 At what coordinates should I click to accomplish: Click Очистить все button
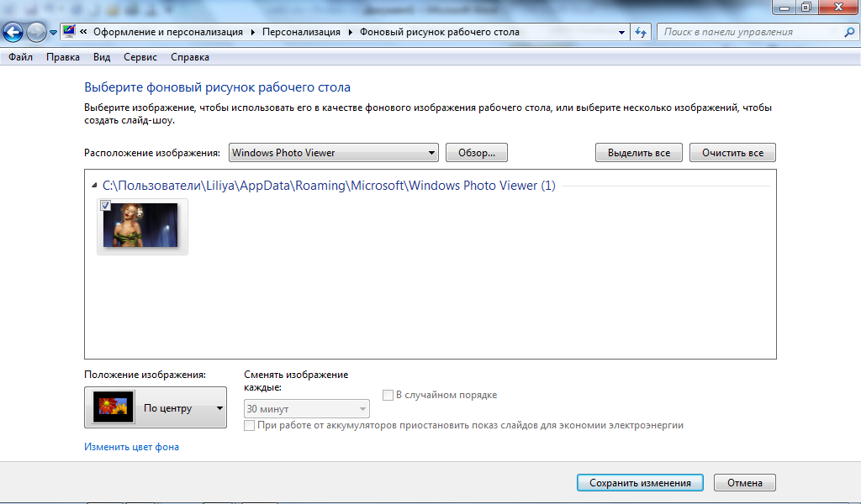[732, 153]
